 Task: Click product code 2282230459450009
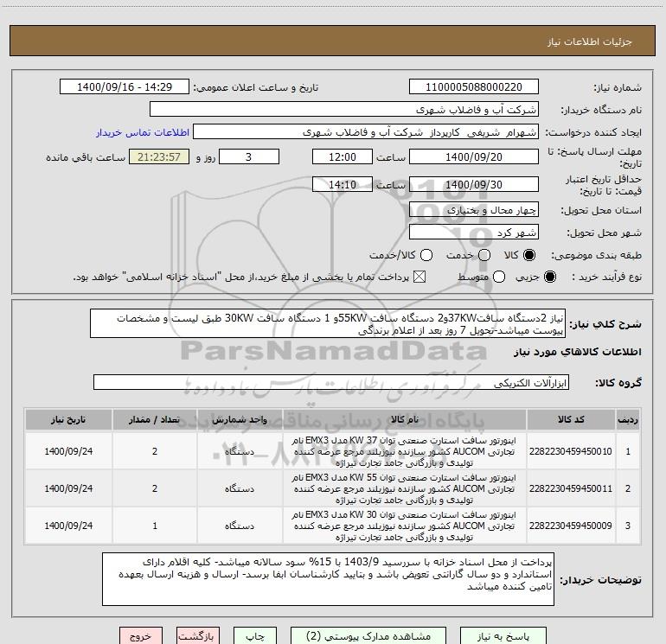pos(571,526)
